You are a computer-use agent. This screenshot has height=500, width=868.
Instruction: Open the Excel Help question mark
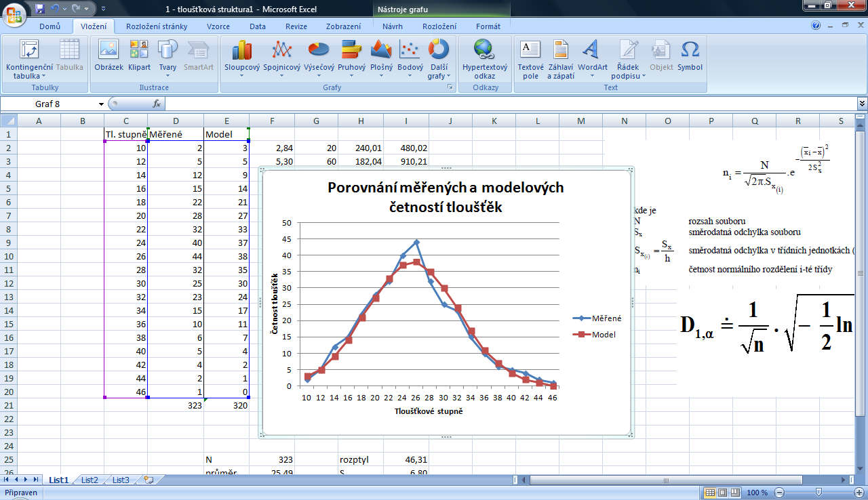(x=816, y=26)
